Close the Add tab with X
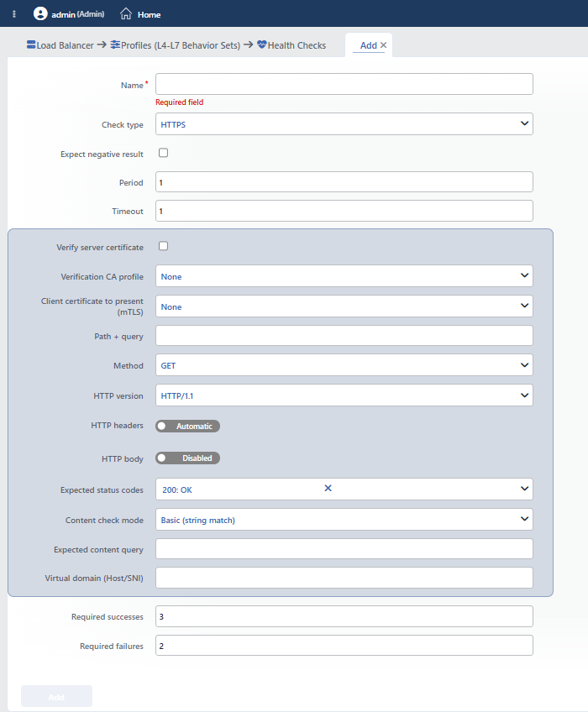Image resolution: width=588 pixels, height=712 pixels. (384, 45)
